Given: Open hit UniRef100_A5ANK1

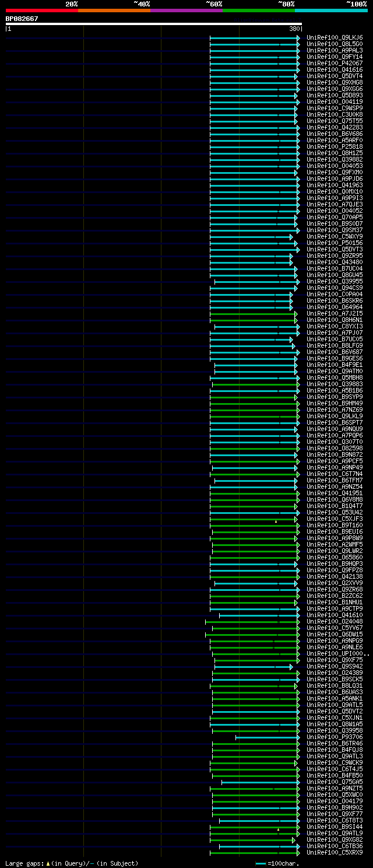Looking at the screenshot, I should point(335,699).
